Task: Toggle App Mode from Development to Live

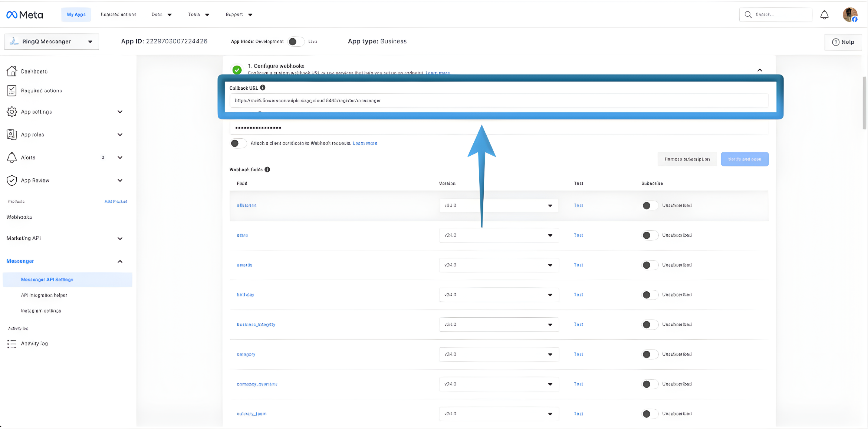Action: 296,42
